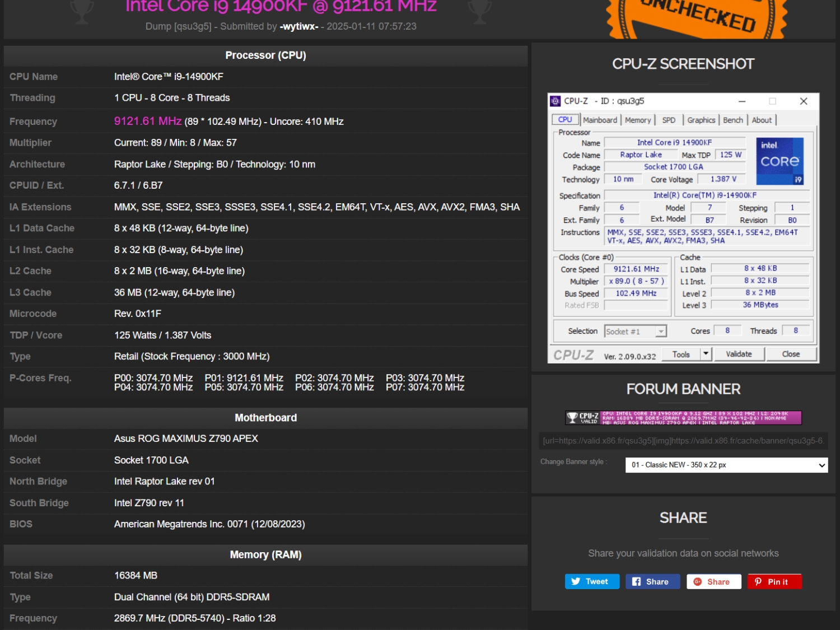
Task: Open the Change Banner style dropdown
Action: pos(725,465)
